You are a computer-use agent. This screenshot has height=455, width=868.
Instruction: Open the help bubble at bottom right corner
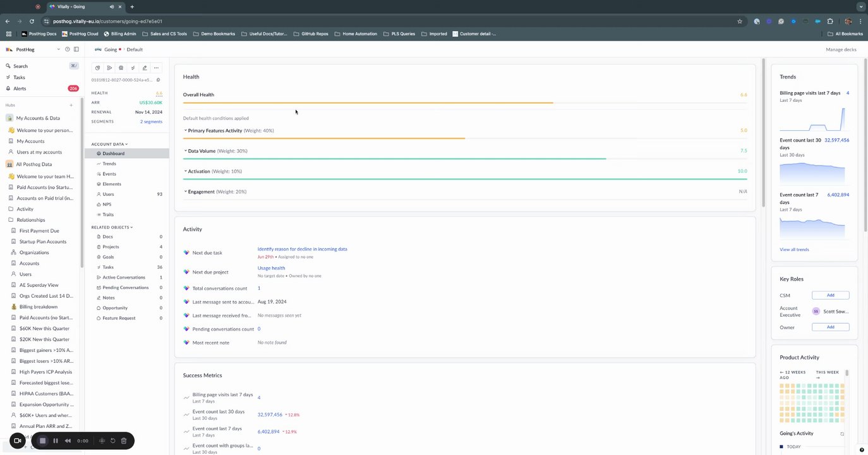862,450
